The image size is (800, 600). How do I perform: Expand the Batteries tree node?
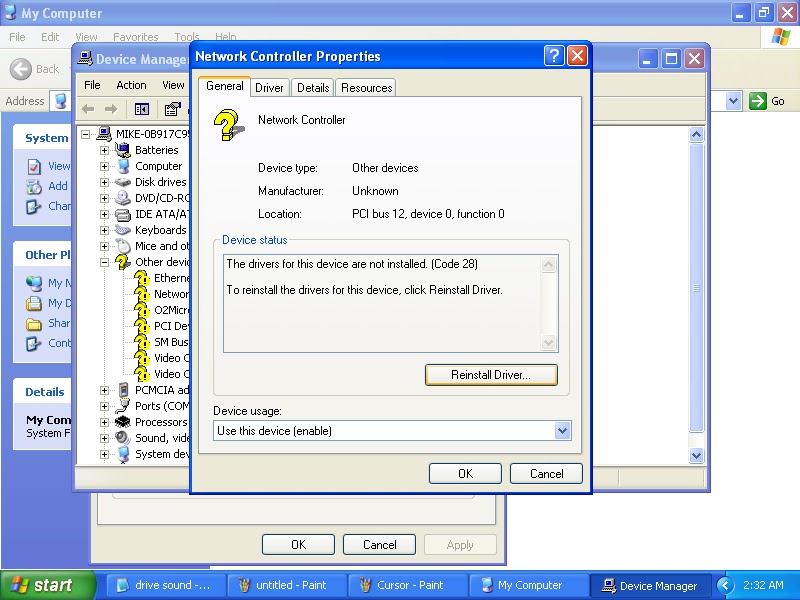[x=104, y=151]
